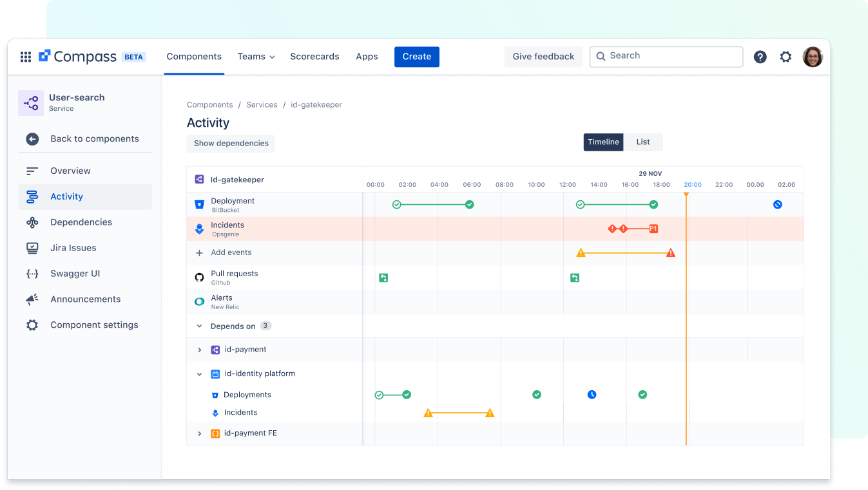Image resolution: width=868 pixels, height=490 pixels.
Task: Click the Create button
Action: (x=416, y=57)
